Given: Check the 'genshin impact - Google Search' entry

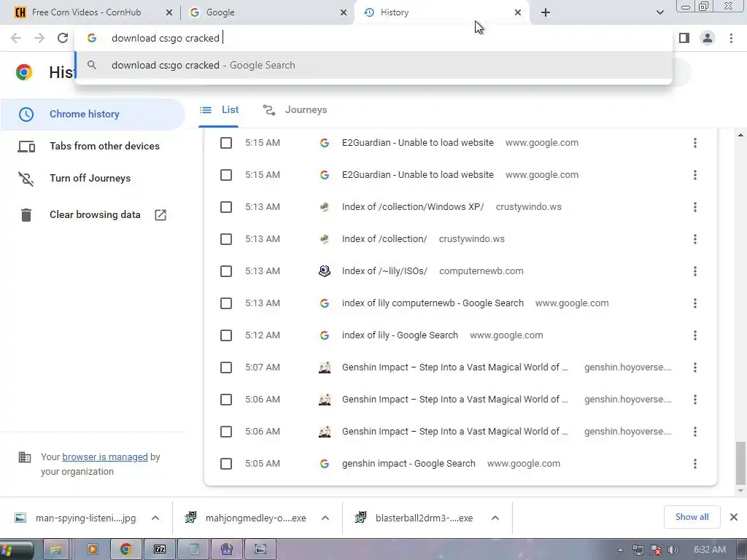Looking at the screenshot, I should [x=226, y=464].
